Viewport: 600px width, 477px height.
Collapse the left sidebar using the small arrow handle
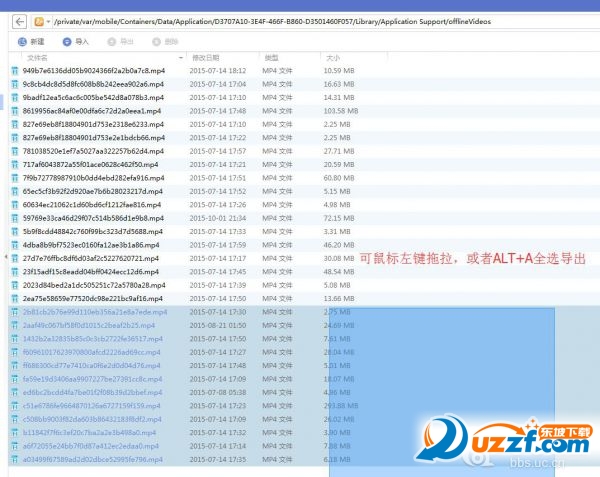pyautogui.click(x=6, y=257)
